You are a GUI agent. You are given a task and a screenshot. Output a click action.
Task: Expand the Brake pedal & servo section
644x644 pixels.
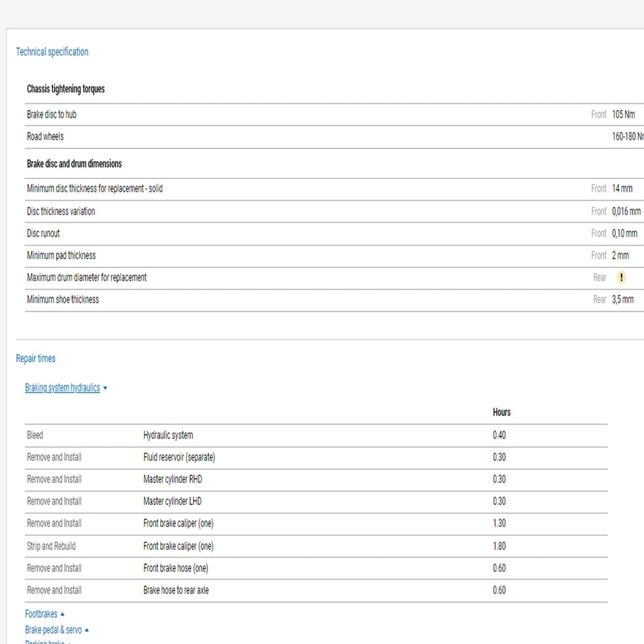57,630
